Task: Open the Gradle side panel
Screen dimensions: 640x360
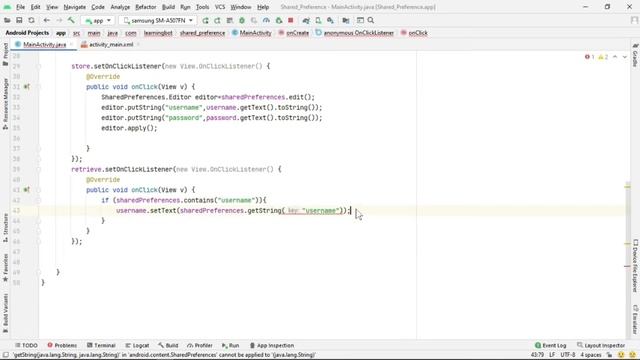Action: (635, 55)
